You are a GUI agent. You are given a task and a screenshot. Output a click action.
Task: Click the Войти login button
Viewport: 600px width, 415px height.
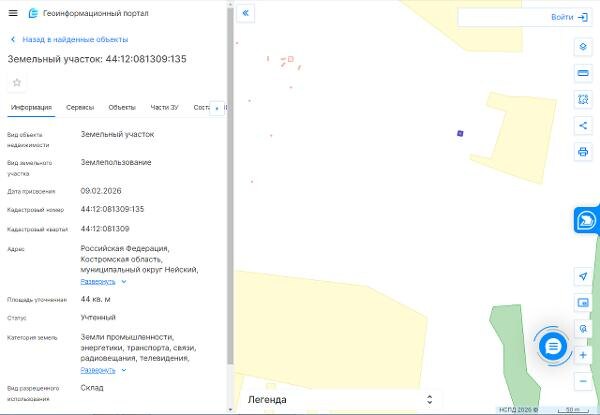(x=562, y=17)
